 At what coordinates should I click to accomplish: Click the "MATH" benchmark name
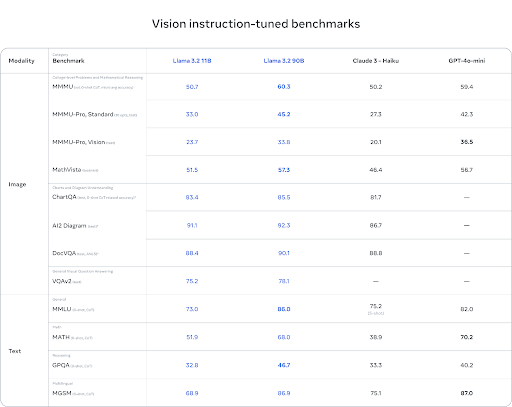[x=61, y=337]
